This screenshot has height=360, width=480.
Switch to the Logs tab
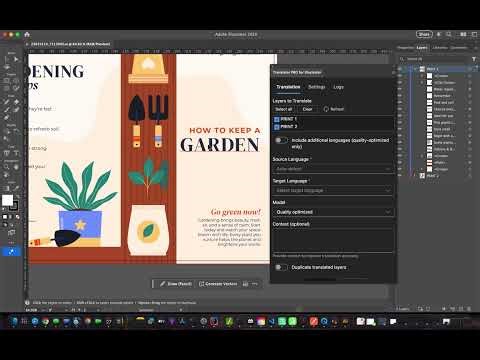338,87
